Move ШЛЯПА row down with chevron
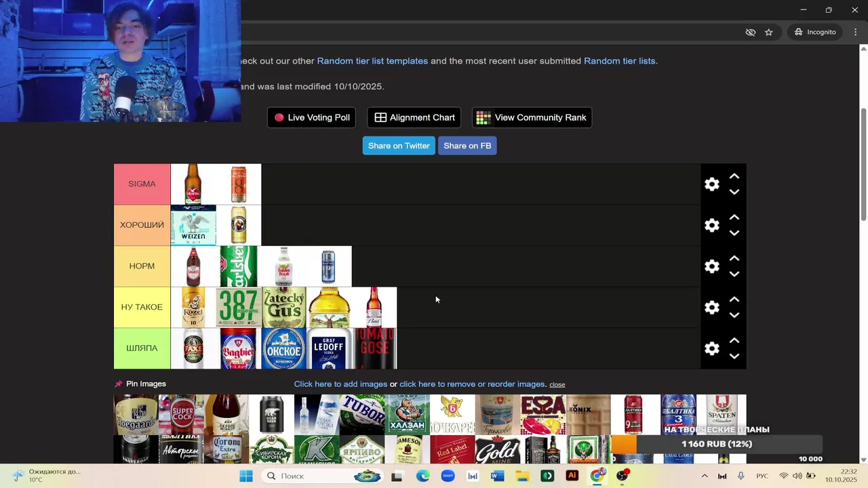Viewport: 868px width, 488px height. point(734,357)
